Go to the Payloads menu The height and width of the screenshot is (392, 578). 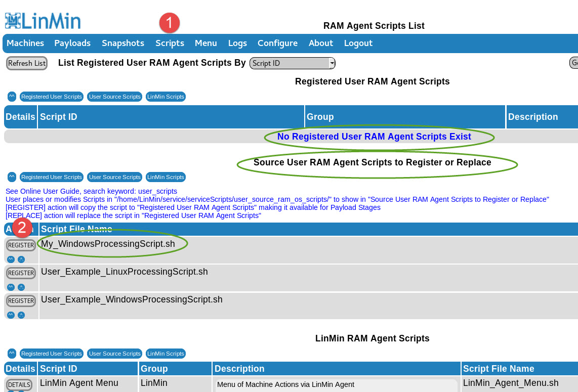pyautogui.click(x=72, y=43)
